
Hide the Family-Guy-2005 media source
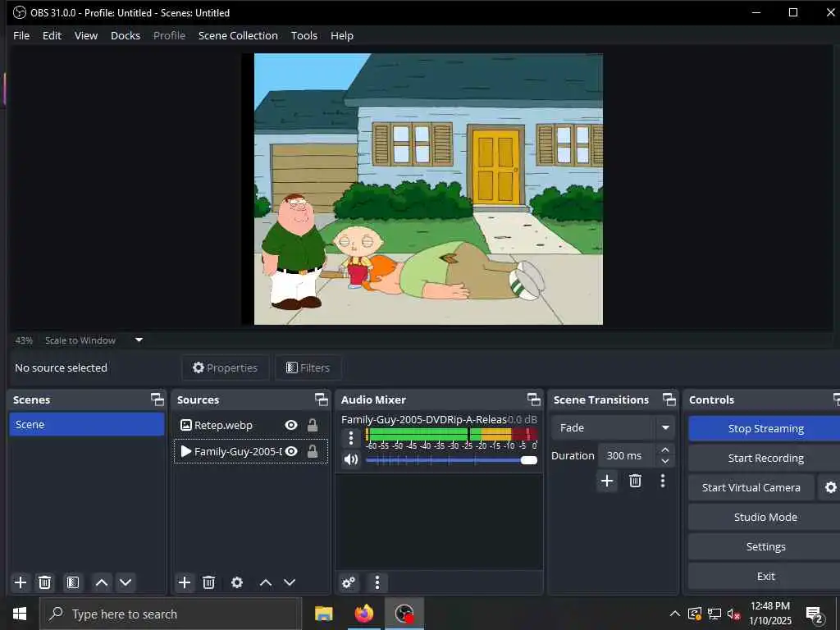(291, 452)
